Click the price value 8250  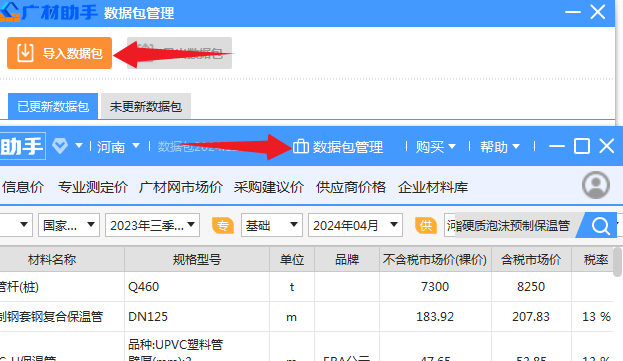click(531, 286)
